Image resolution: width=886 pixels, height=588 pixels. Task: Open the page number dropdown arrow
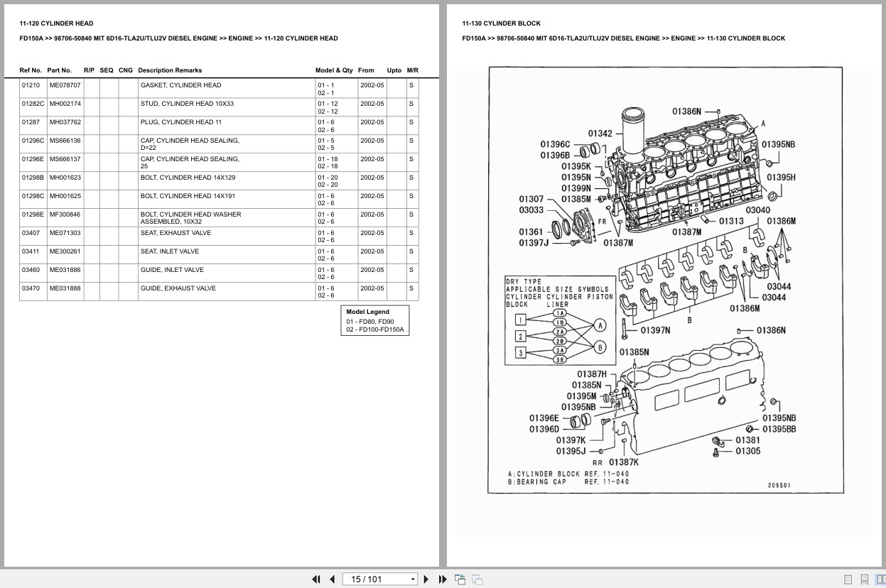pos(413,579)
